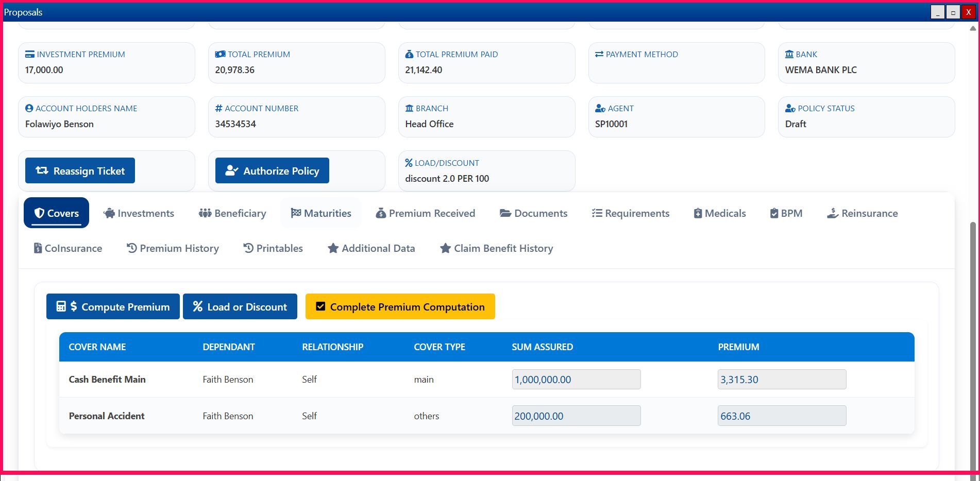Image resolution: width=980 pixels, height=481 pixels.
Task: Click the Compute Premium button
Action: 113,306
